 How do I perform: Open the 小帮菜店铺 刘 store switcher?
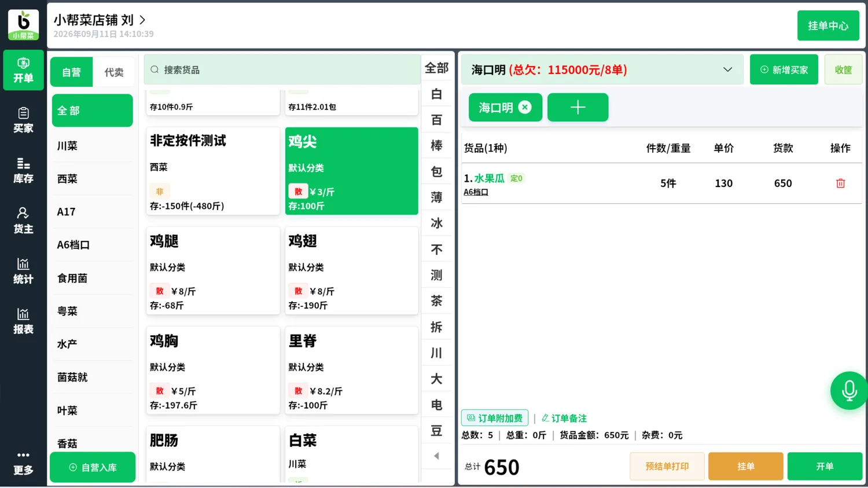coord(100,20)
